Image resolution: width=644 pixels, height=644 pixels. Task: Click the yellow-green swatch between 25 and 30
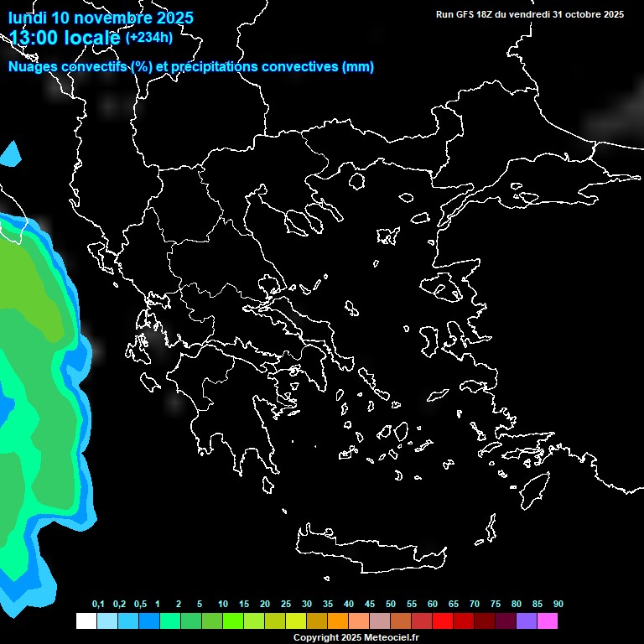(x=296, y=621)
